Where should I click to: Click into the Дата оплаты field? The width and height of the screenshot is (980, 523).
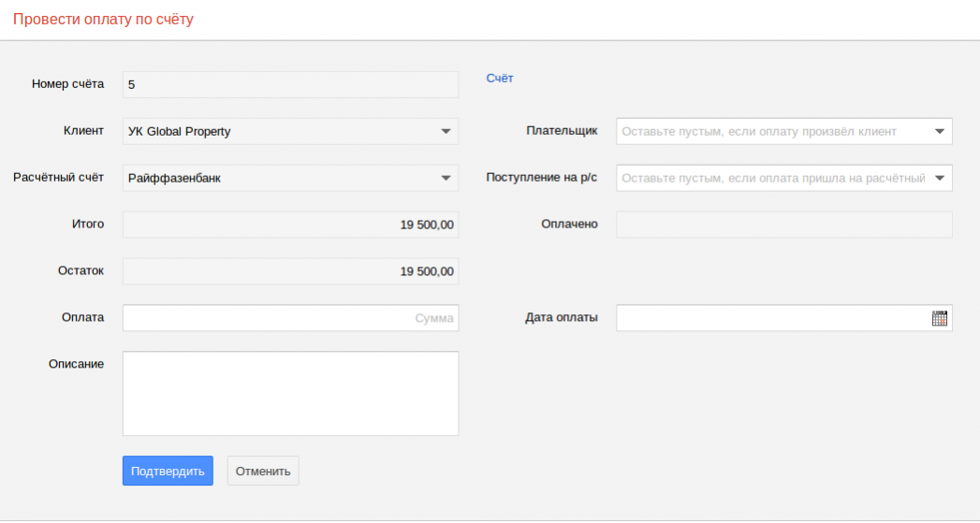pyautogui.click(x=772, y=318)
